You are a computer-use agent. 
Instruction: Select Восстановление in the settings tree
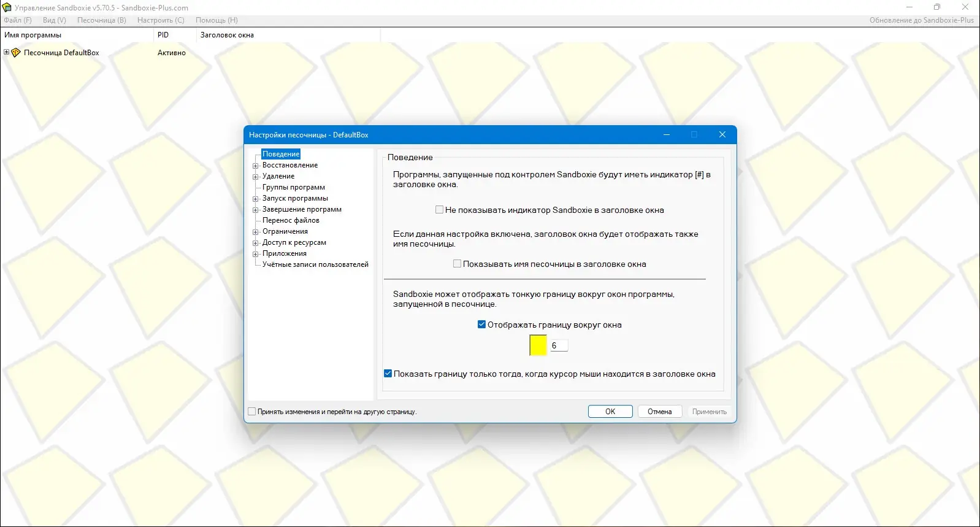click(x=290, y=165)
